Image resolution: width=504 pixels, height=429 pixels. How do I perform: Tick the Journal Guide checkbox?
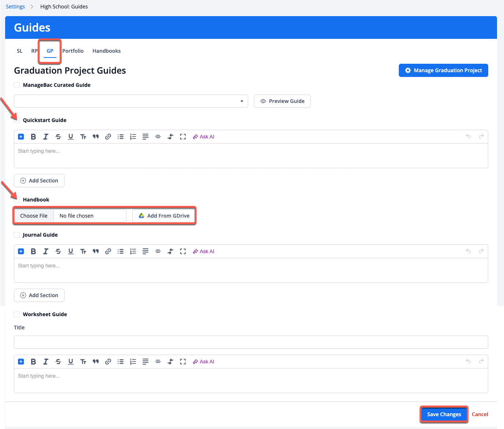[x=17, y=235]
